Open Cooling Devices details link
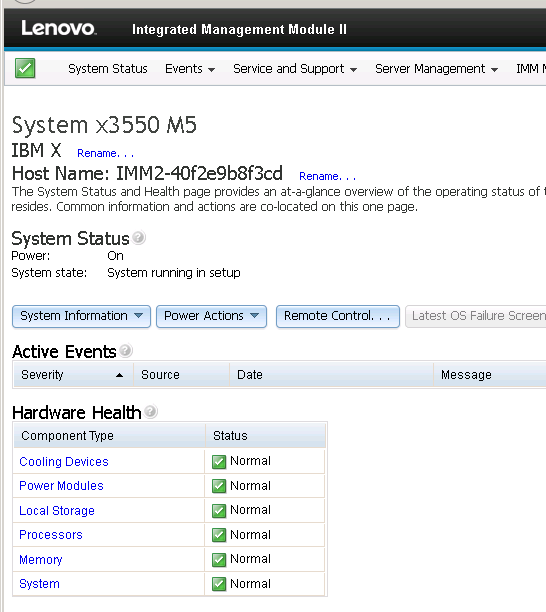Screen dimensions: 546x612 click(64, 462)
